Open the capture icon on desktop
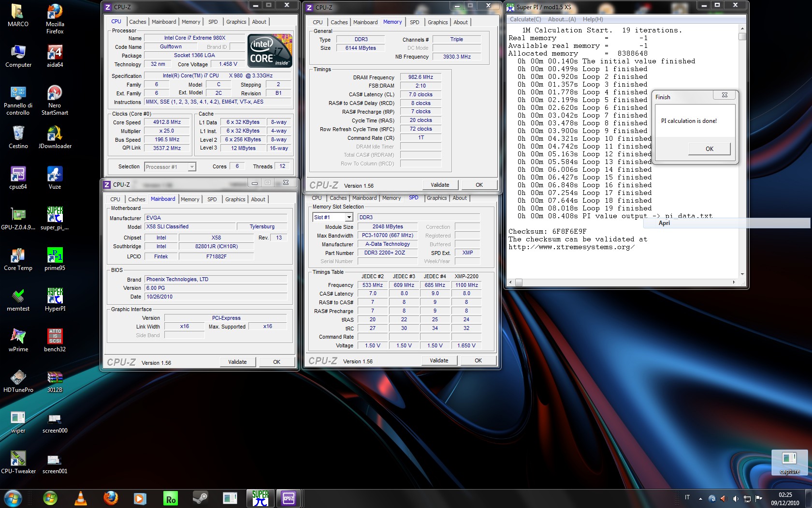812x508 pixels. pyautogui.click(x=789, y=462)
